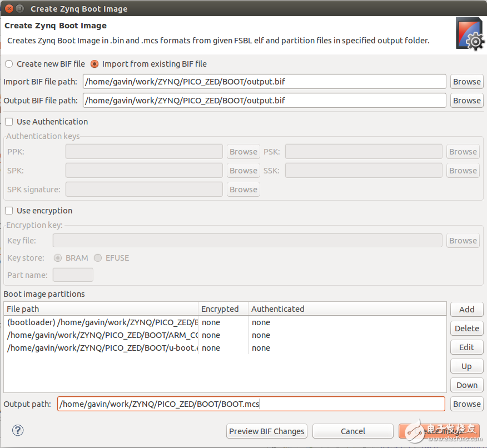Browse for Output BIF file path
The width and height of the screenshot is (487, 448).
pyautogui.click(x=466, y=101)
